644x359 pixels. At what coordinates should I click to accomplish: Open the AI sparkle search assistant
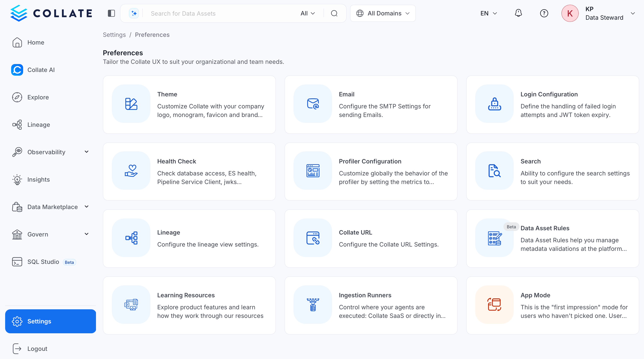coord(134,13)
